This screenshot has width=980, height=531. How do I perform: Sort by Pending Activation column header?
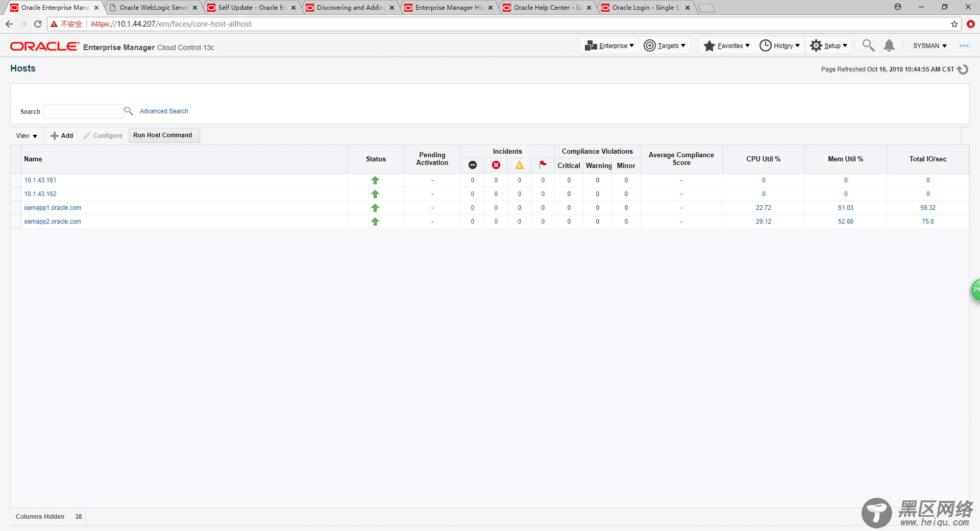click(432, 159)
